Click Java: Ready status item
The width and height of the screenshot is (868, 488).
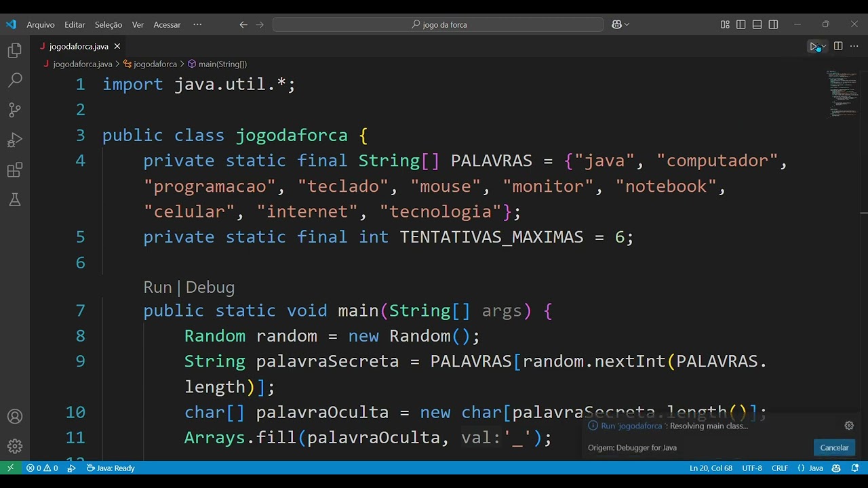pos(110,468)
